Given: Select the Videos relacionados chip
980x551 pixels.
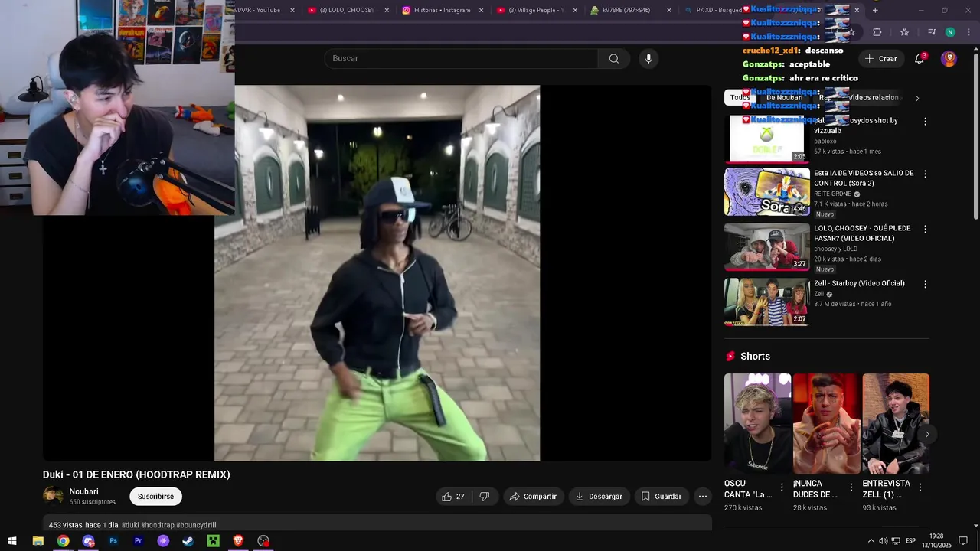Looking at the screenshot, I should tap(875, 98).
